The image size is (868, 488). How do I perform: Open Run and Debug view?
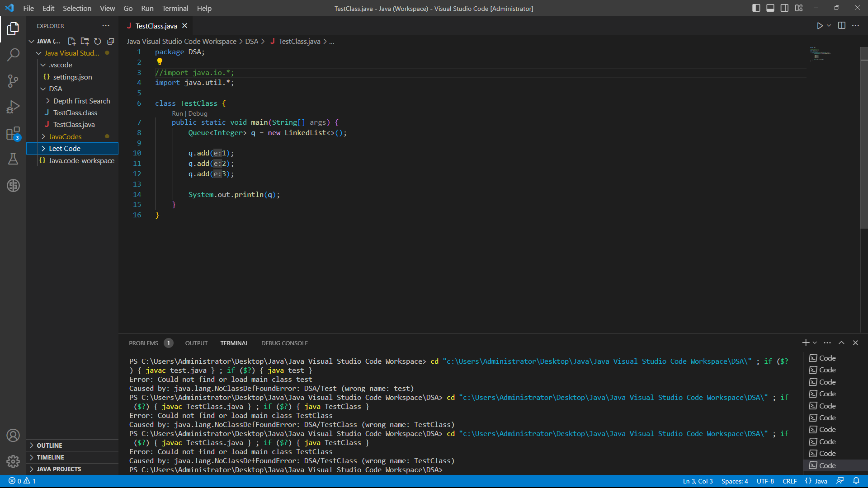13,107
